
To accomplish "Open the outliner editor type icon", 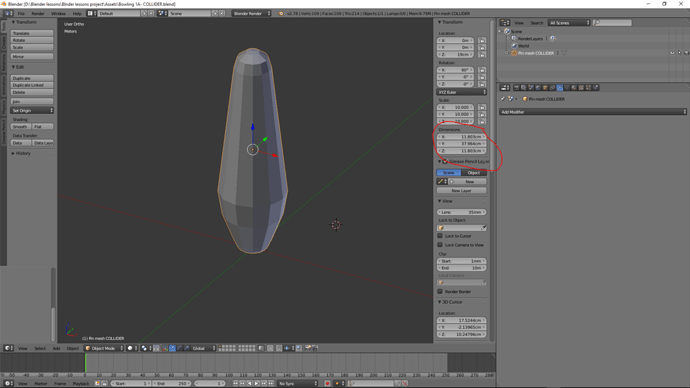I will 505,22.
